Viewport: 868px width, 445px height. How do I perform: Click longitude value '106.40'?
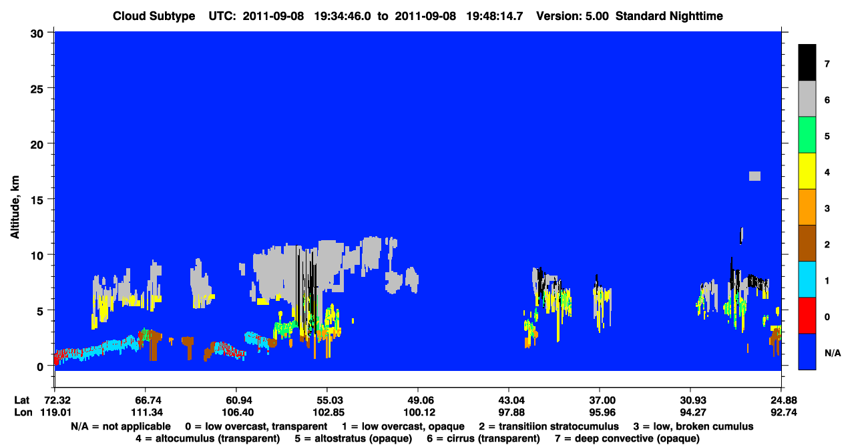click(x=236, y=412)
